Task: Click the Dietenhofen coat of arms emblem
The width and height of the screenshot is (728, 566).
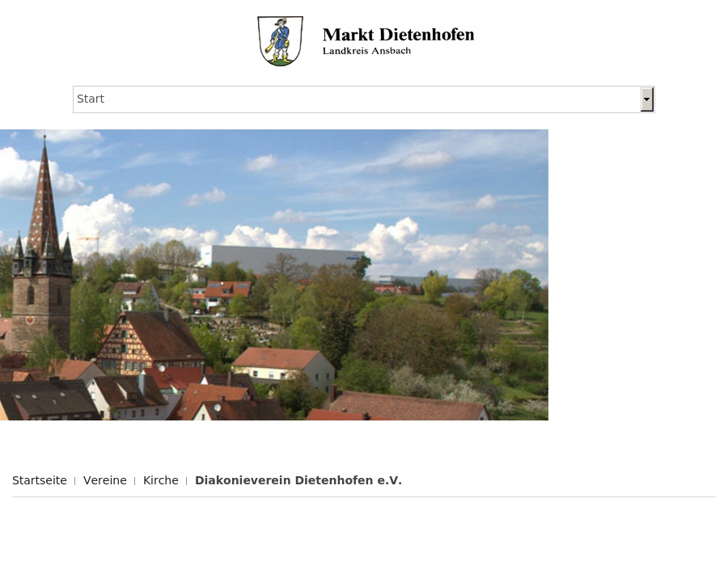Action: coord(279,40)
